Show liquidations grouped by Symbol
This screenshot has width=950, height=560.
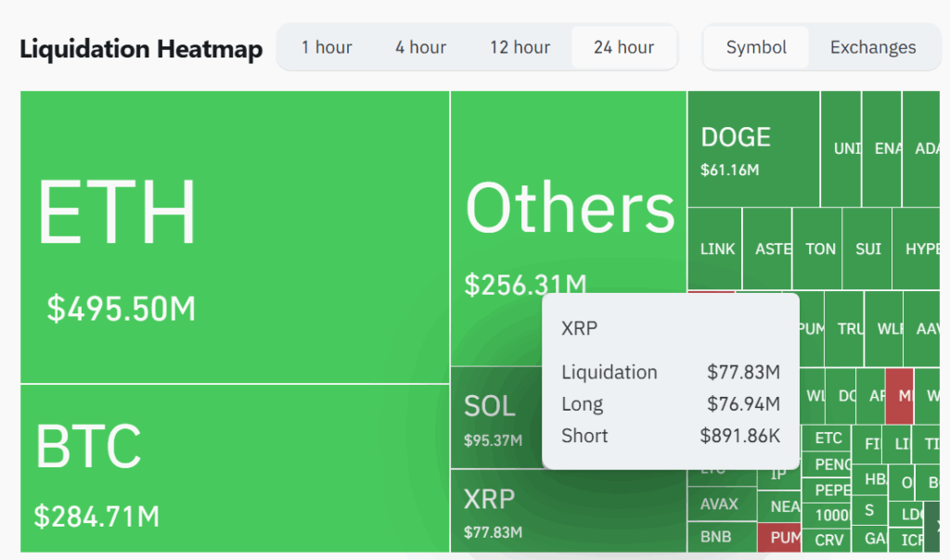(x=756, y=47)
